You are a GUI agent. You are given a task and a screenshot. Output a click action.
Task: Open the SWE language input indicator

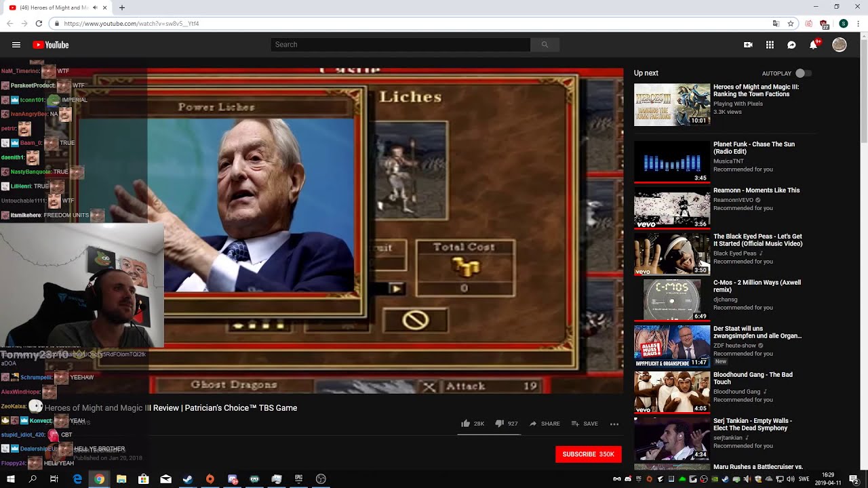[x=804, y=479]
